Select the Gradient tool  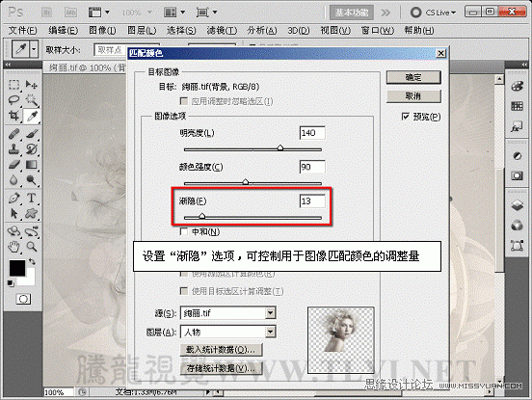pos(32,165)
